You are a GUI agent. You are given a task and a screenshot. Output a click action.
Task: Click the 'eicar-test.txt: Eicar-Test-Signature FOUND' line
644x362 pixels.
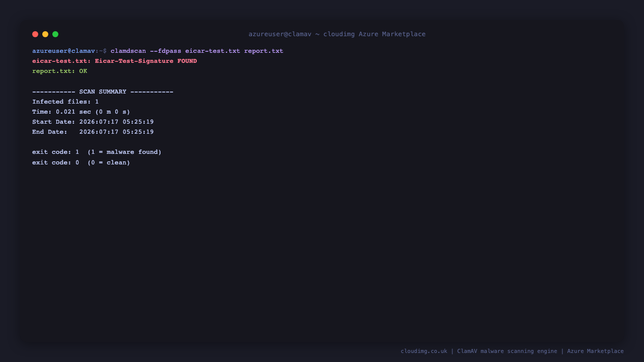[115, 61]
